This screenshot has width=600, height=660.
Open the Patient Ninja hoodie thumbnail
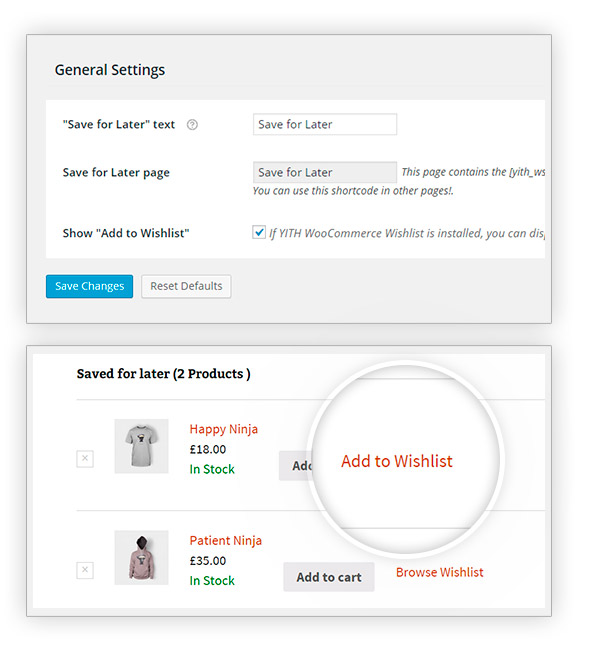tap(141, 557)
